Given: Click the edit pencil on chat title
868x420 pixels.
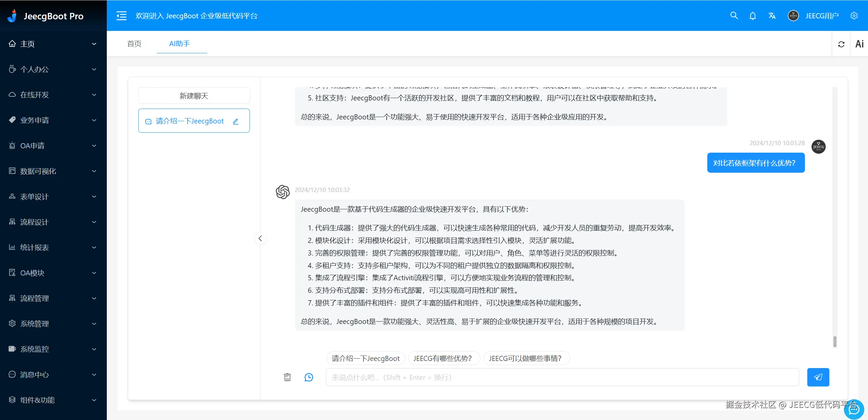Looking at the screenshot, I should 236,121.
